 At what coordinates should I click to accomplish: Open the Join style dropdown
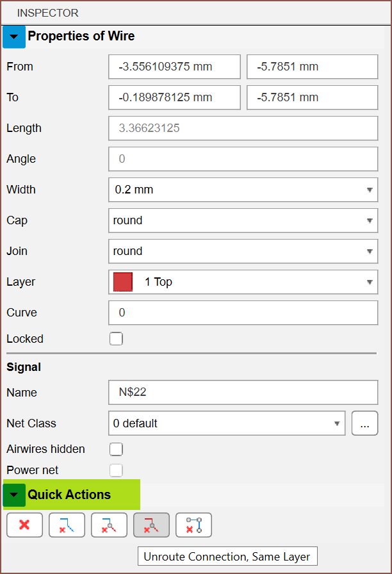point(243,251)
